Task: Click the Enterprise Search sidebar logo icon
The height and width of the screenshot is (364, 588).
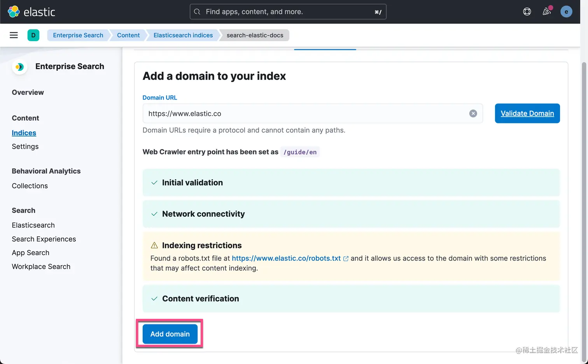Action: tap(19, 67)
